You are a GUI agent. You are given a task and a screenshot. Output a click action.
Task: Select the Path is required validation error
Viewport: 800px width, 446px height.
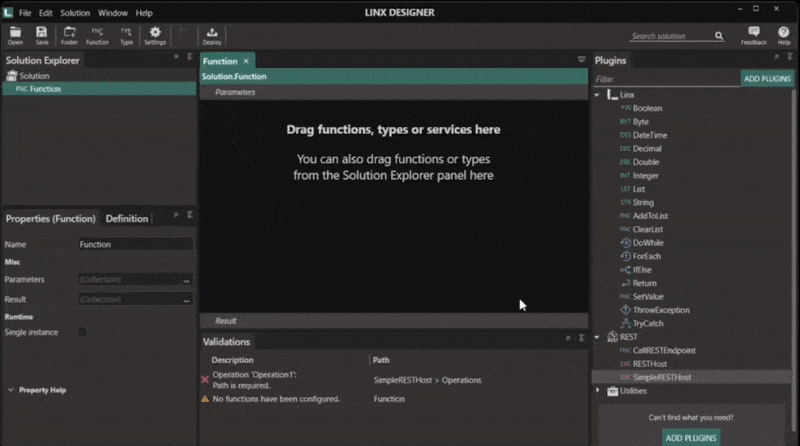click(393, 380)
